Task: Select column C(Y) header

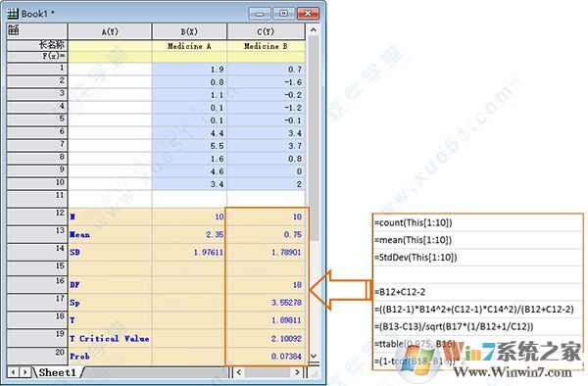Action: coord(266,31)
